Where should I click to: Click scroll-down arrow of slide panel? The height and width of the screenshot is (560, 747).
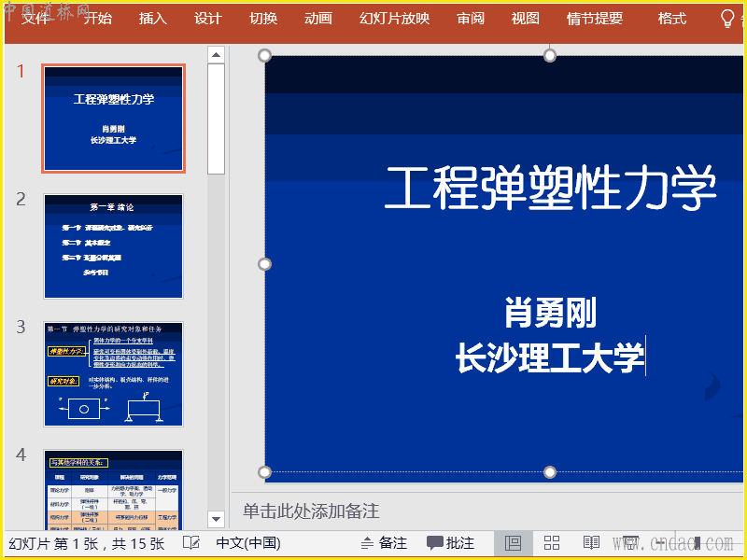click(217, 519)
